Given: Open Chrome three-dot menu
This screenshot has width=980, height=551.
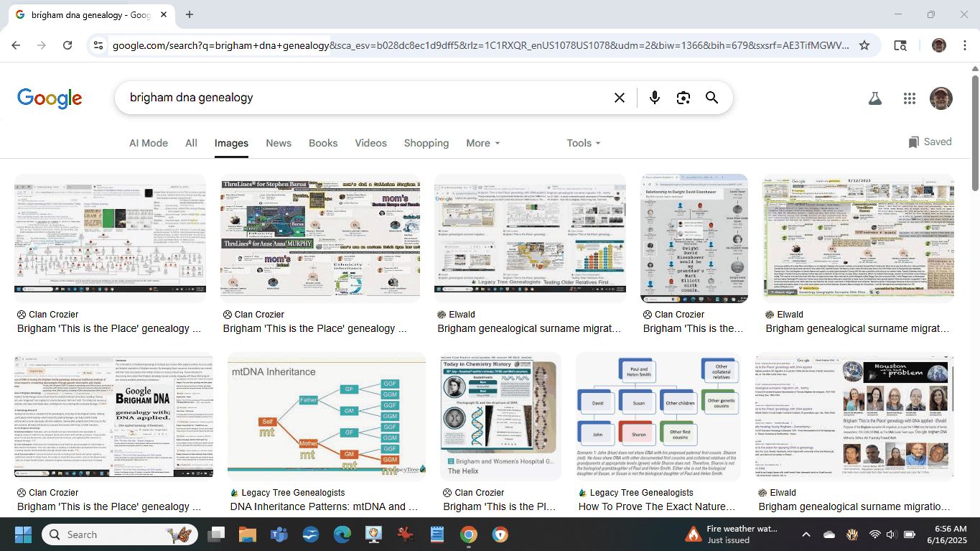Looking at the screenshot, I should pyautogui.click(x=963, y=45).
